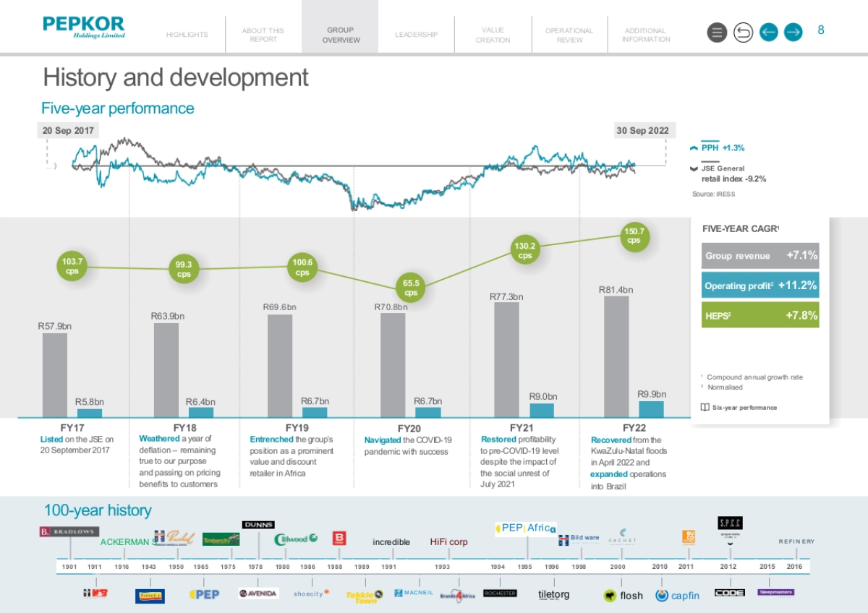Click the Pepkor Holdings Limited logo
The width and height of the screenshot is (868, 613).
pyautogui.click(x=83, y=27)
